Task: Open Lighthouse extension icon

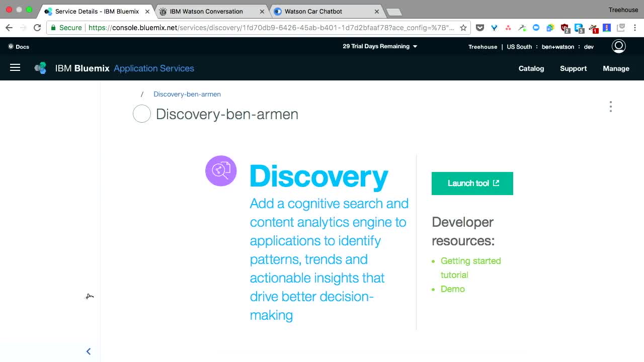Action: [607, 28]
